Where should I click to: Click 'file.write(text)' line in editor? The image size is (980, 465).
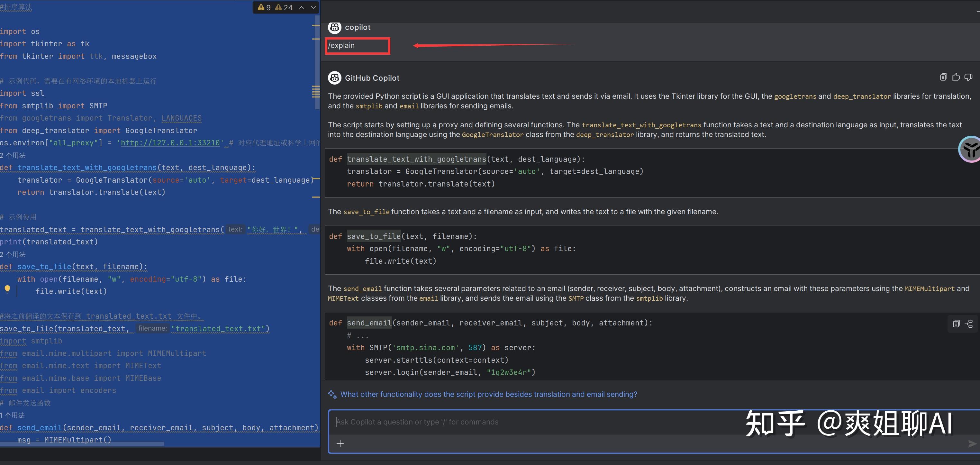(71, 291)
